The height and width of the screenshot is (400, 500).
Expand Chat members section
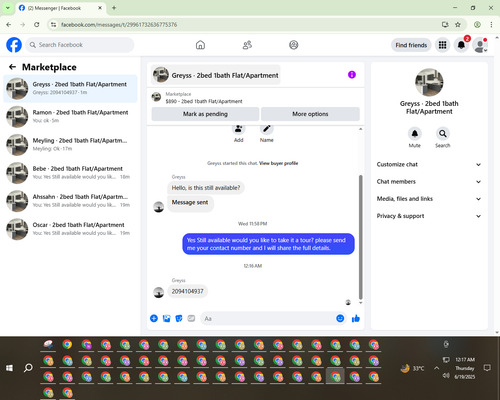click(x=429, y=182)
